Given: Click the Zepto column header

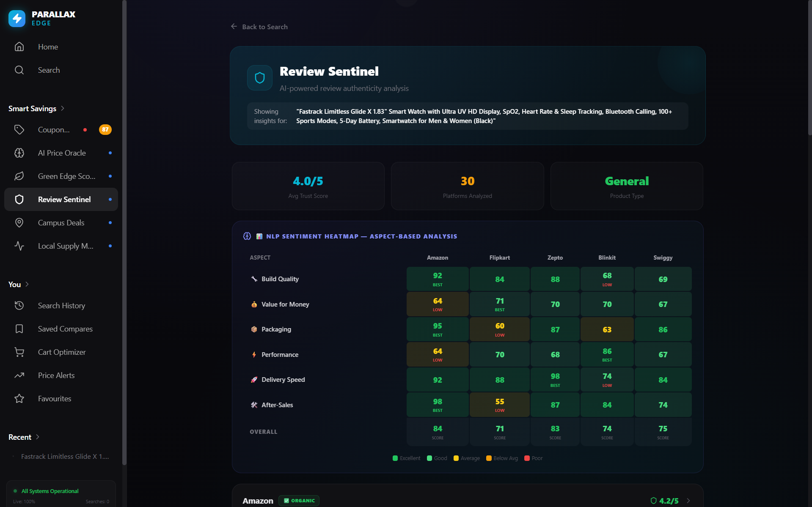Looking at the screenshot, I should [555, 258].
